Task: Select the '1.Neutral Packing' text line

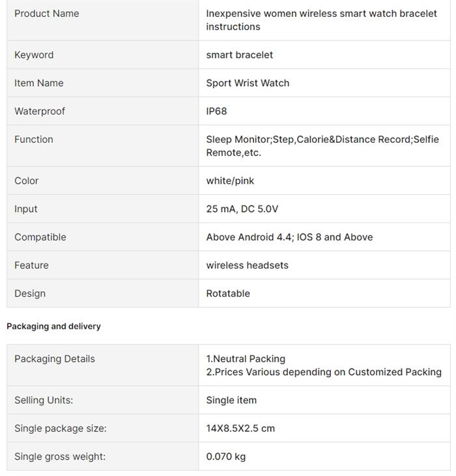Action: point(246,359)
